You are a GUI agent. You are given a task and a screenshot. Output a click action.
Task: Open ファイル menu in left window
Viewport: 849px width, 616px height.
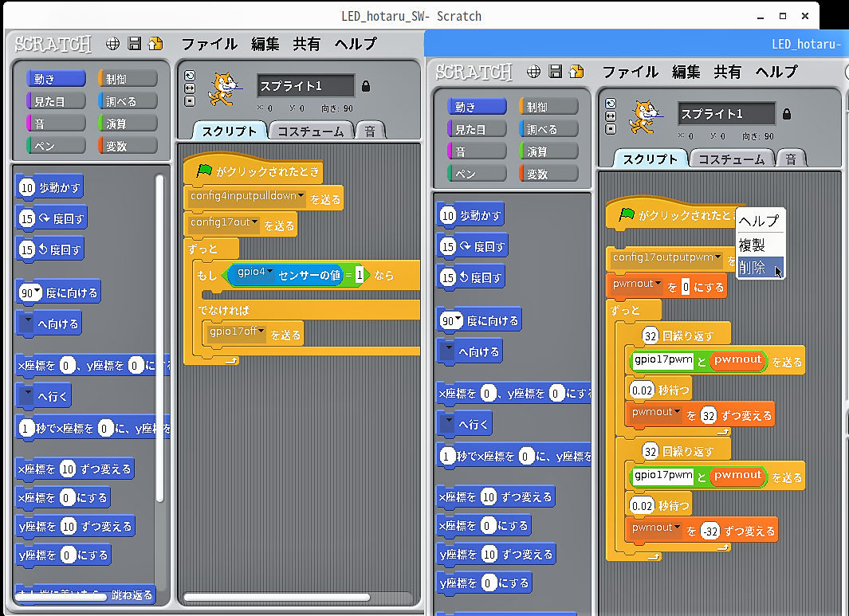coord(209,44)
